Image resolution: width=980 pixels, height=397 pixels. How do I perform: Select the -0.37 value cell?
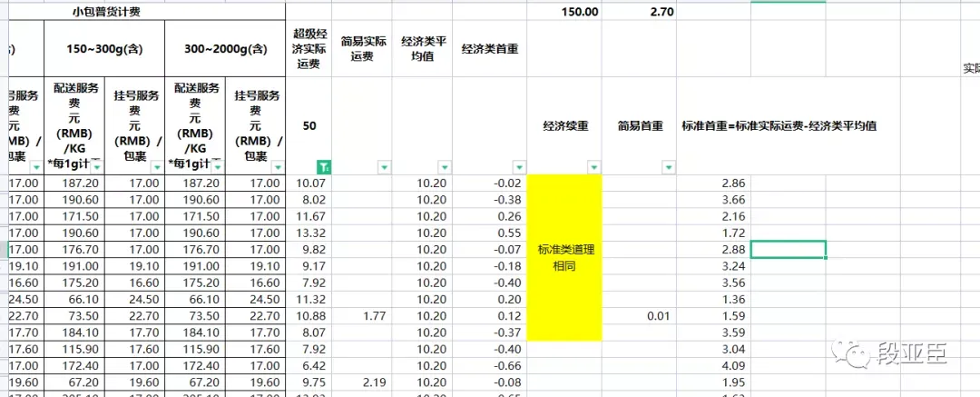point(490,332)
